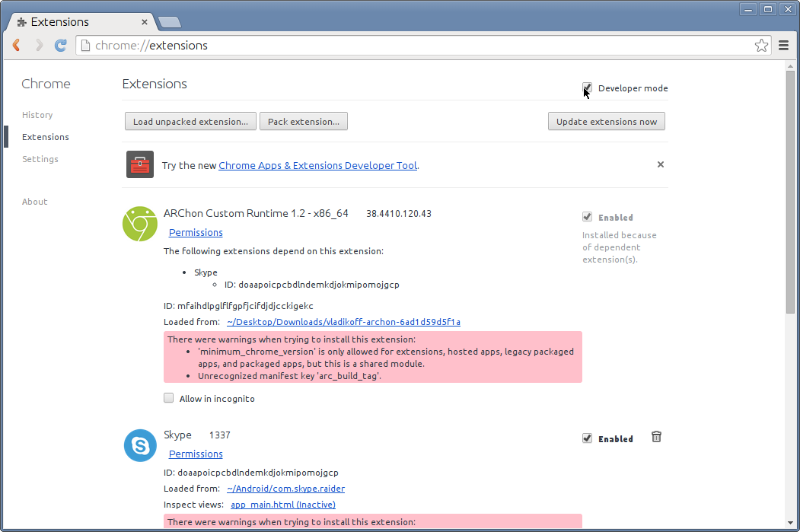The height and width of the screenshot is (532, 800).
Task: Select Extensions in the sidebar
Action: (46, 137)
